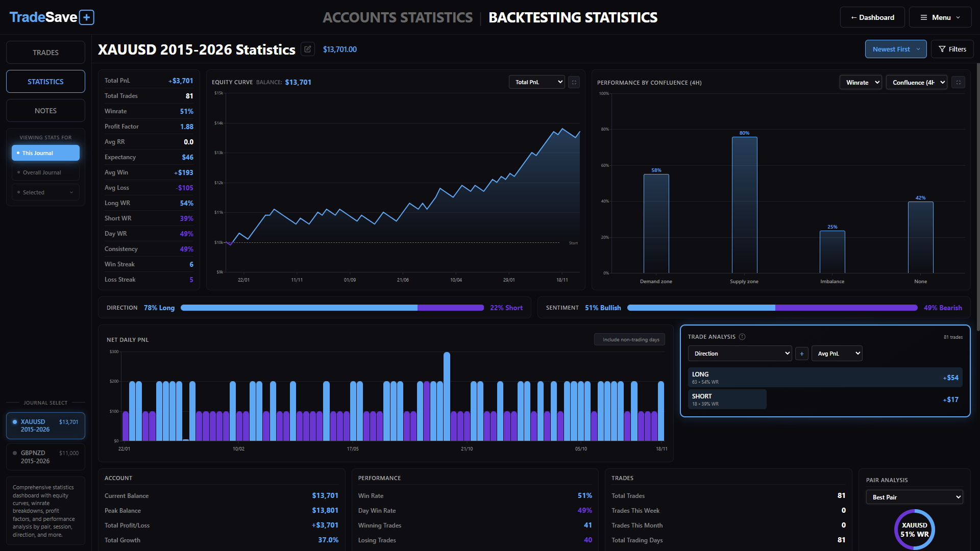
Task: Click the LONG row in Trade Analysis
Action: pyautogui.click(x=824, y=378)
